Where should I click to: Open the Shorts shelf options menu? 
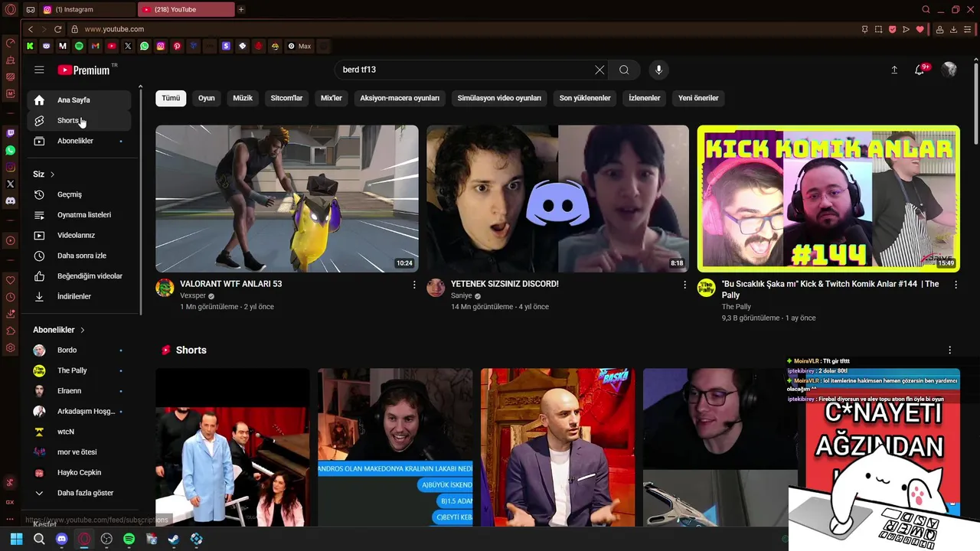(x=949, y=350)
